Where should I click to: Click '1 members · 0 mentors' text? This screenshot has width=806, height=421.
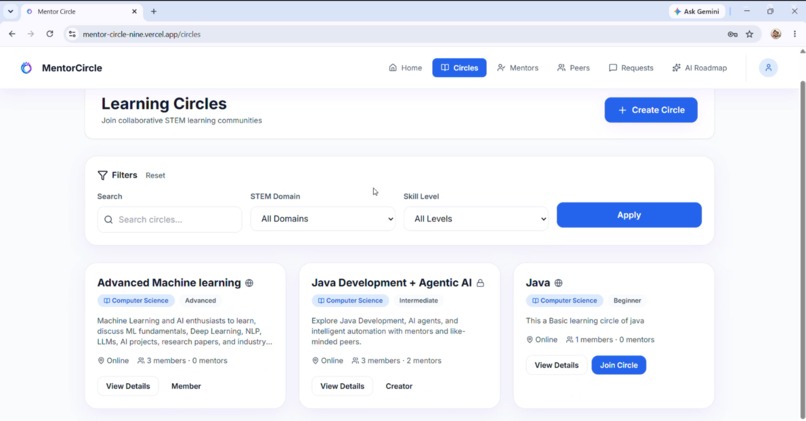click(615, 340)
